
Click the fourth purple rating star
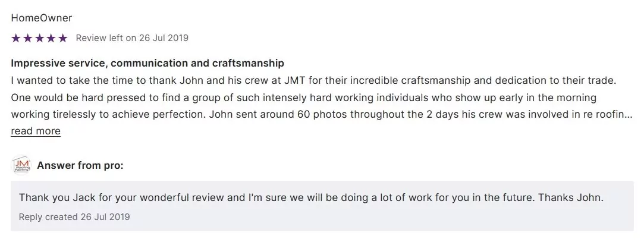[51, 38]
